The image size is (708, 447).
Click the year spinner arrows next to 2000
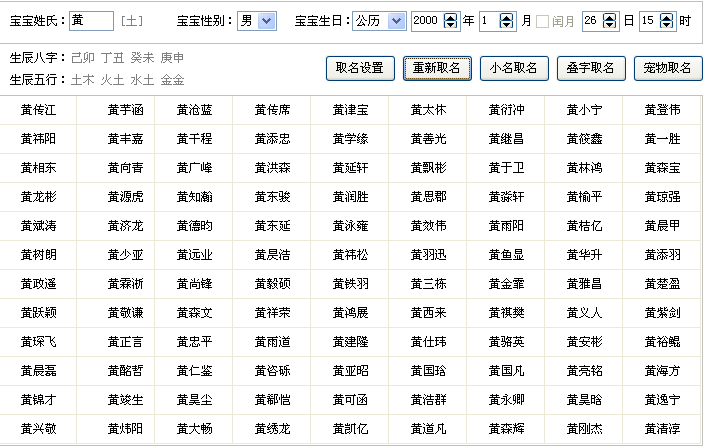coord(450,21)
